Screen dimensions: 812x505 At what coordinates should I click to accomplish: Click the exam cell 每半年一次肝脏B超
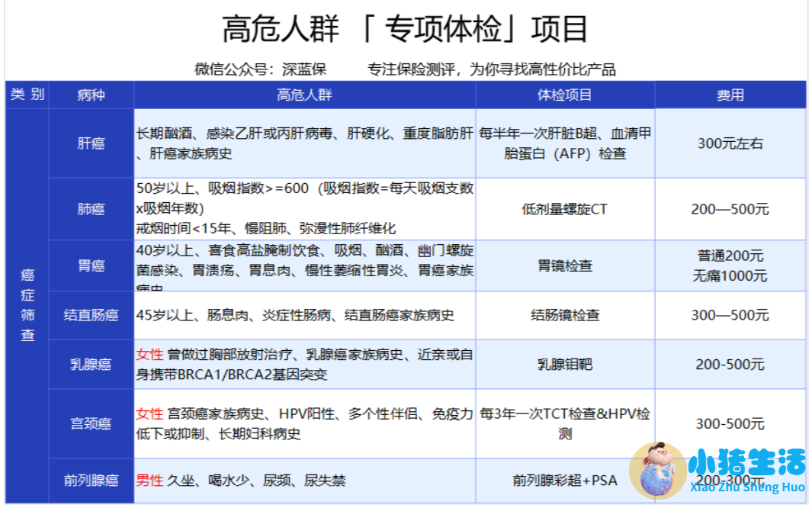pos(565,143)
